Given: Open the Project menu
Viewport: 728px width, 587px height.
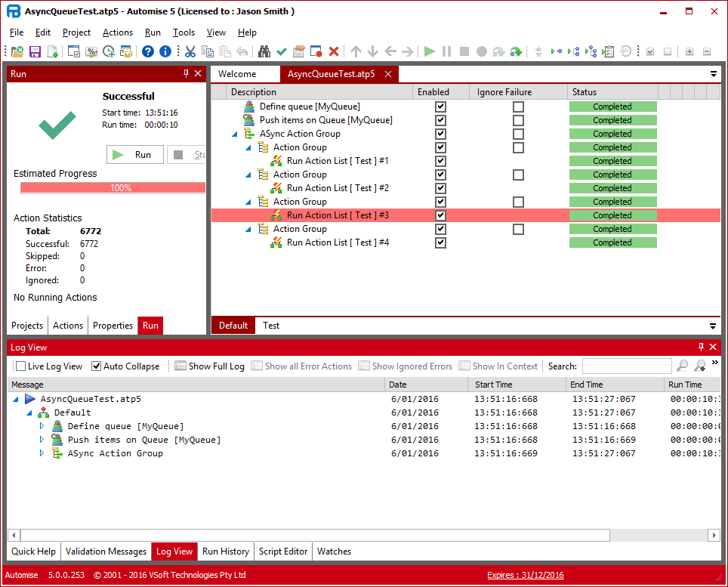Looking at the screenshot, I should pos(76,32).
